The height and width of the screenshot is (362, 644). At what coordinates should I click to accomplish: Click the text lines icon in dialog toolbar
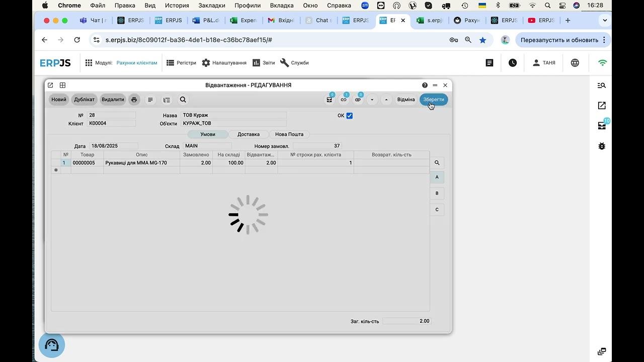point(150,100)
